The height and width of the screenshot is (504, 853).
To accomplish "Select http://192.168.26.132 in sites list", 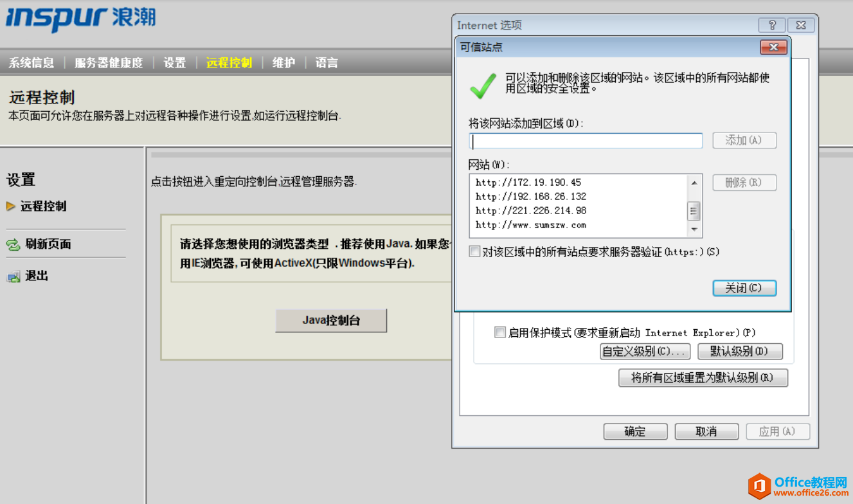I will click(x=531, y=197).
